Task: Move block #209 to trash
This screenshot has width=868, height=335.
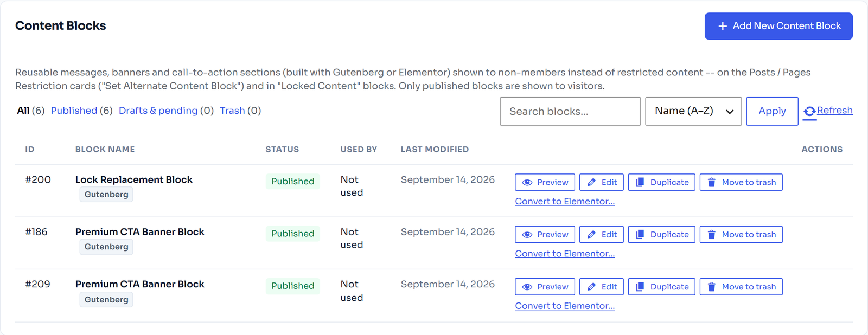Action: 741,287
